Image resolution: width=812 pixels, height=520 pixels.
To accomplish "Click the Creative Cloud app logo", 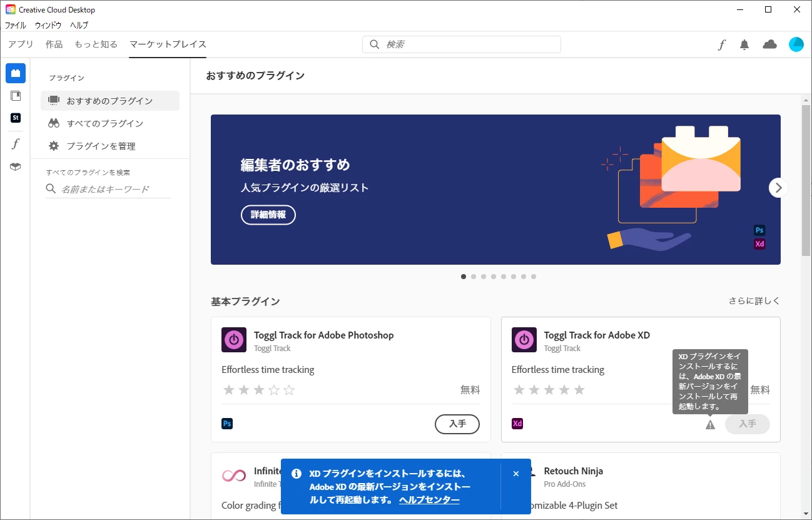I will pyautogui.click(x=10, y=9).
